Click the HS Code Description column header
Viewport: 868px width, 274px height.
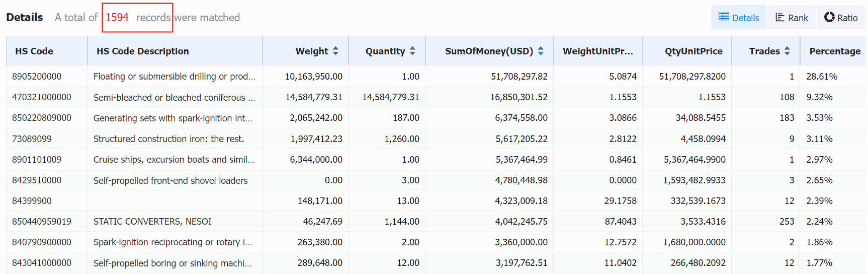pyautogui.click(x=175, y=51)
